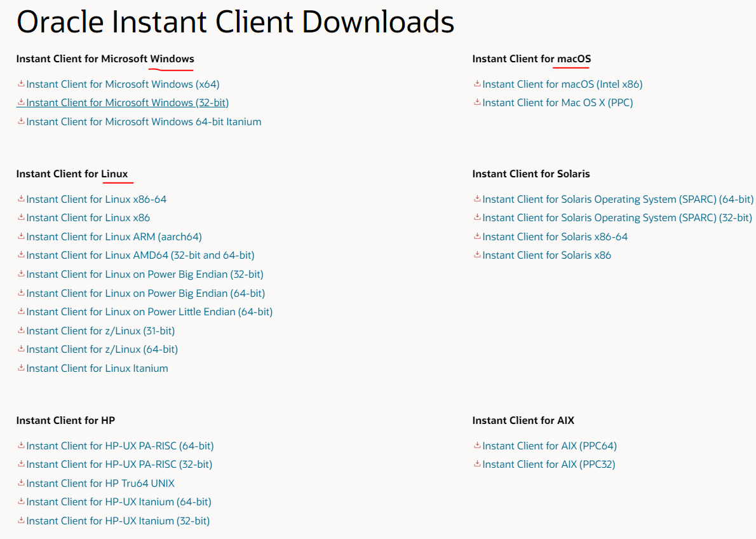Click download icon beside AIX (PPC32)
Image resolution: width=756 pixels, height=539 pixels.
477,464
